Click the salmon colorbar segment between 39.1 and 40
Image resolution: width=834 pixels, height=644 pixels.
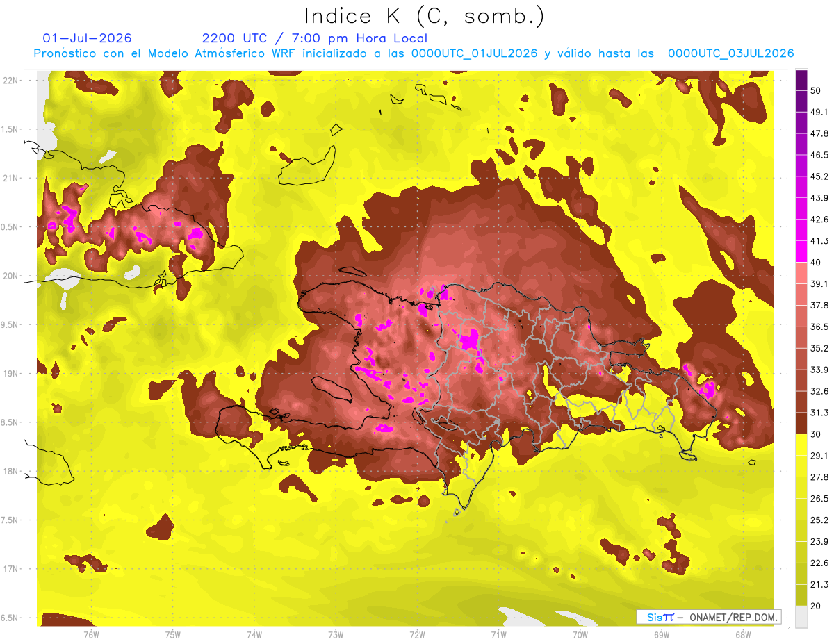pyautogui.click(x=801, y=273)
